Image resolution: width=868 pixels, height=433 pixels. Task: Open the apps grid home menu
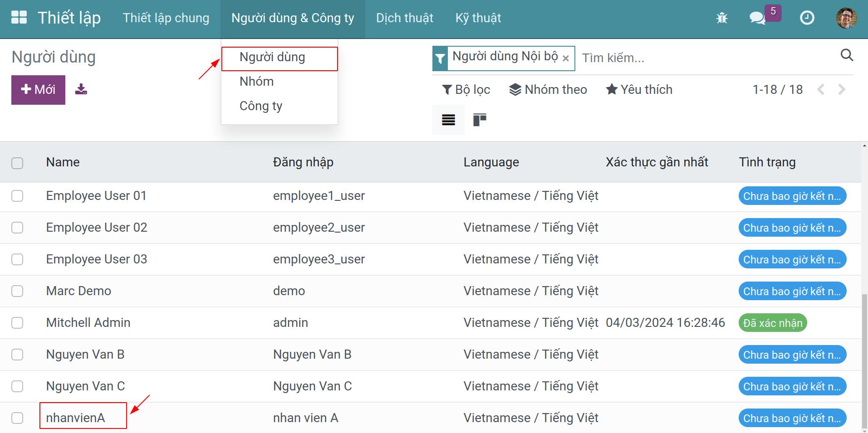click(19, 18)
